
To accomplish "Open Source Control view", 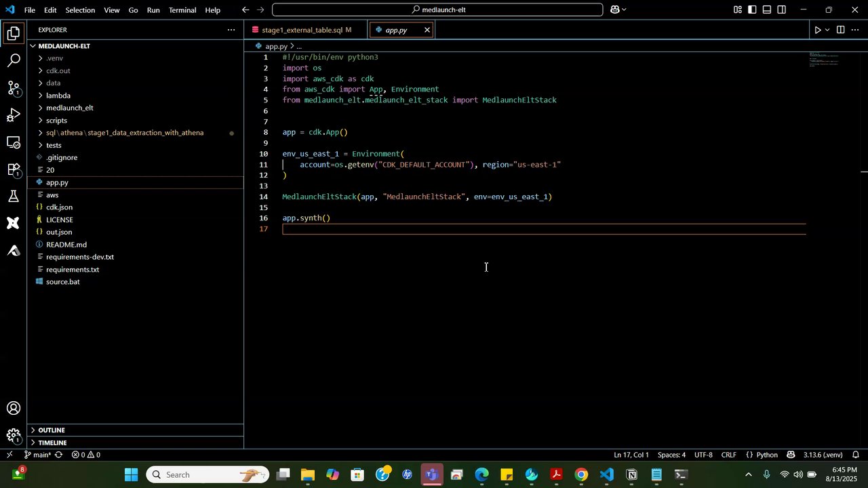I will click(14, 87).
